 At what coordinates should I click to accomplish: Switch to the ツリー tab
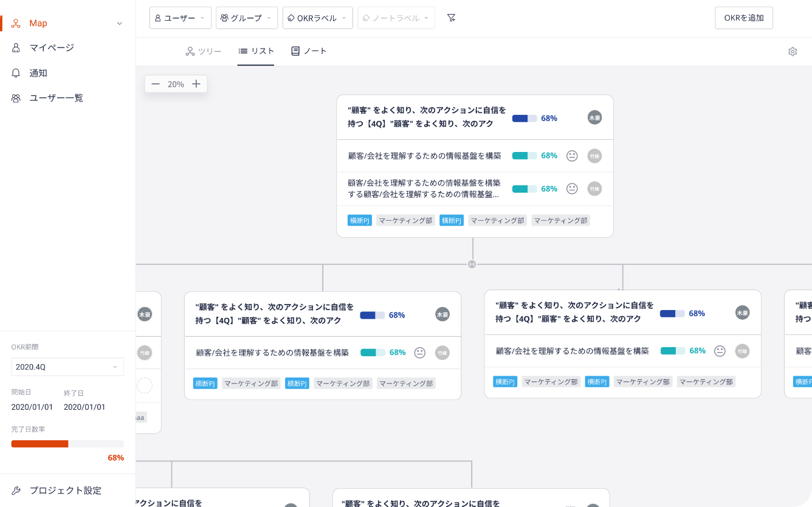(x=204, y=52)
